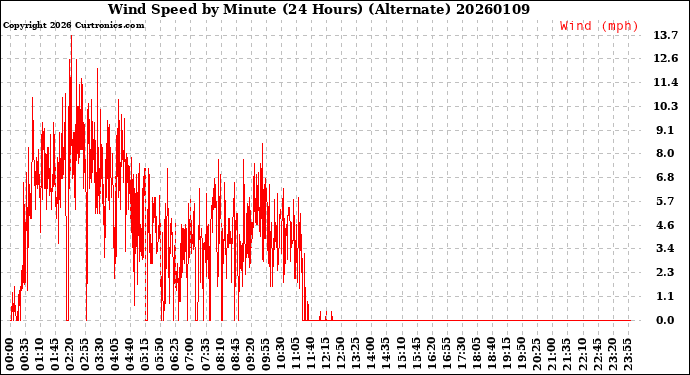
Task: Click the 04:40 time axis label
Action: pos(130,355)
